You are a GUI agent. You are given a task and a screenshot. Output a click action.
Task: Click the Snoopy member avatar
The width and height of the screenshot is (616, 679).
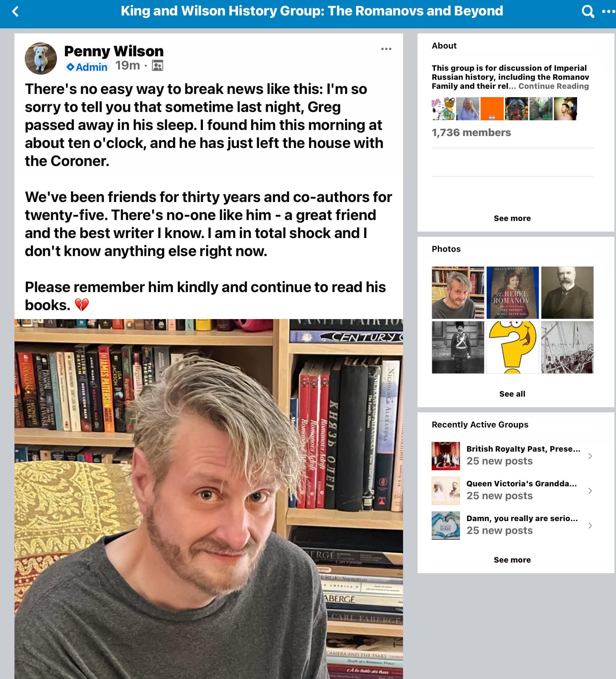[x=443, y=109]
